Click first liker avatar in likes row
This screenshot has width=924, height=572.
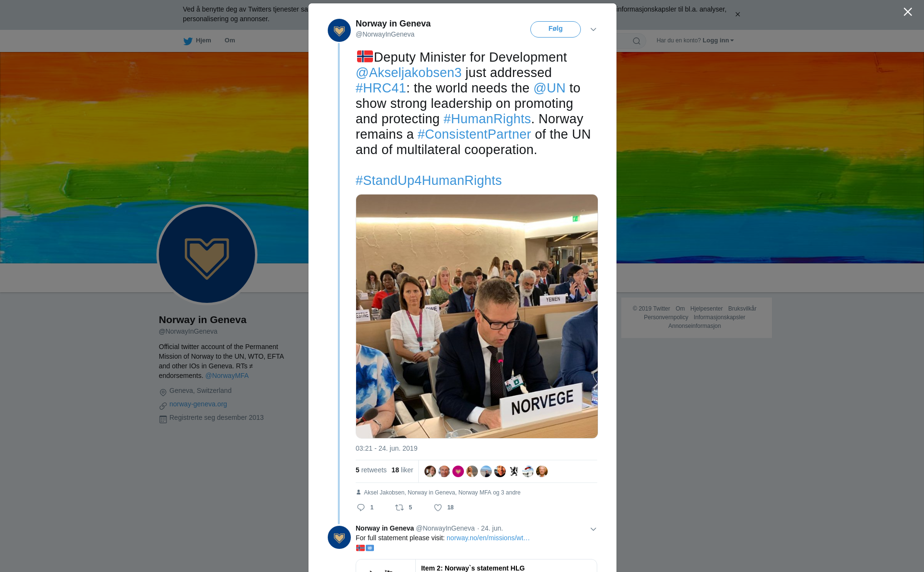430,471
